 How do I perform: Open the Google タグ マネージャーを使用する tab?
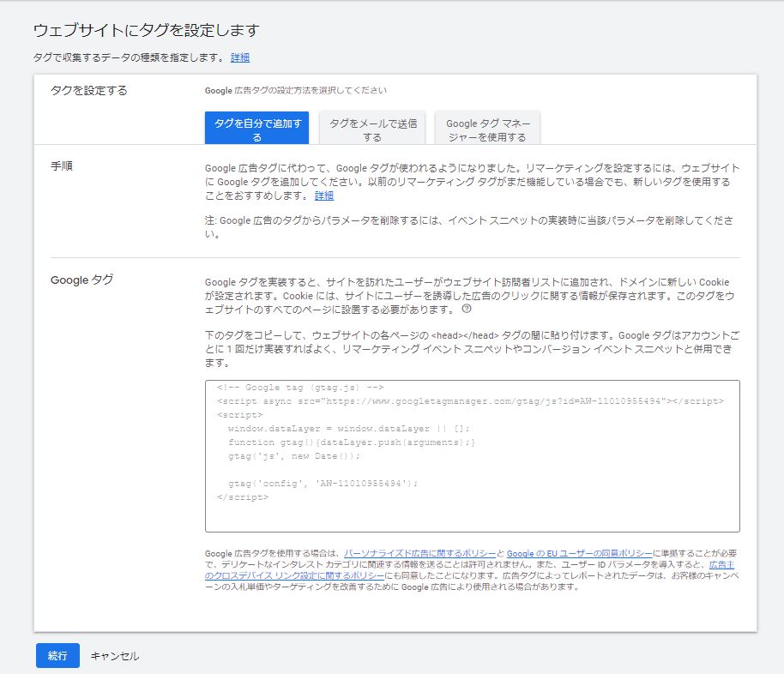point(487,128)
